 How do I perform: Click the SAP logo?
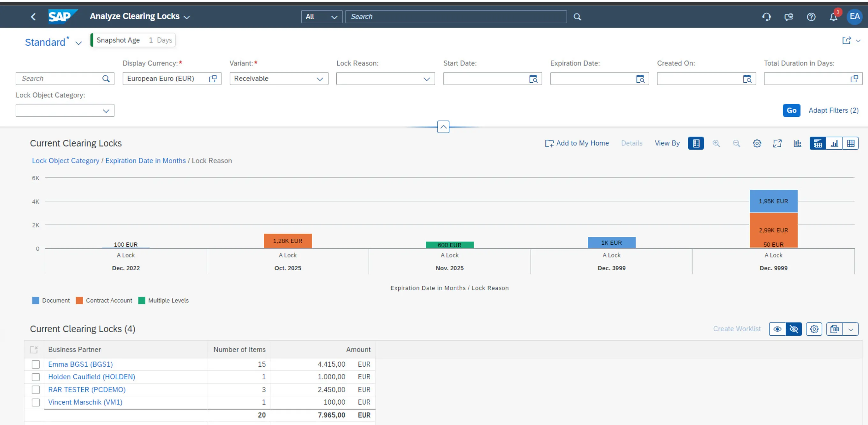pyautogui.click(x=63, y=17)
